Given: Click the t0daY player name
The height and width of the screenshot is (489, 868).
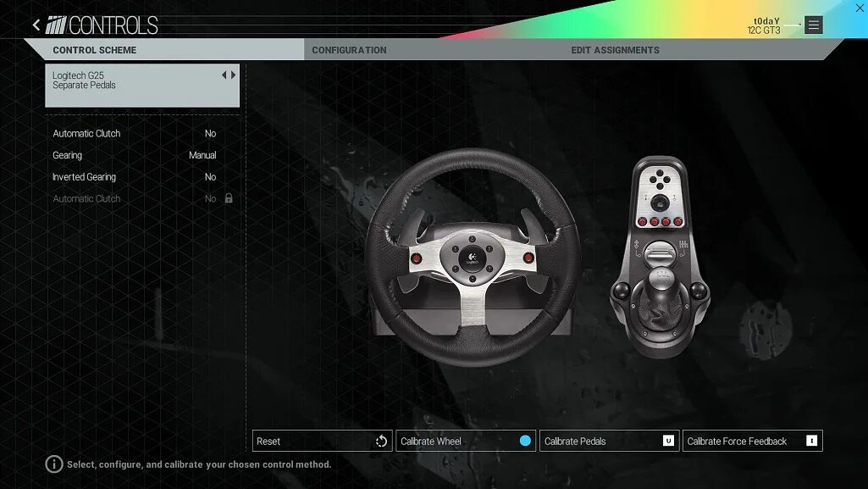Looking at the screenshot, I should coord(766,21).
